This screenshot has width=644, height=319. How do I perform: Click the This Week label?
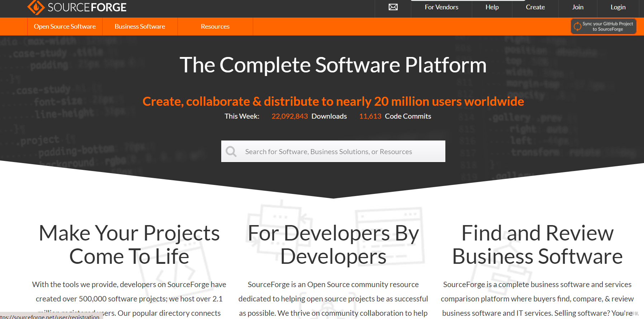click(x=242, y=116)
